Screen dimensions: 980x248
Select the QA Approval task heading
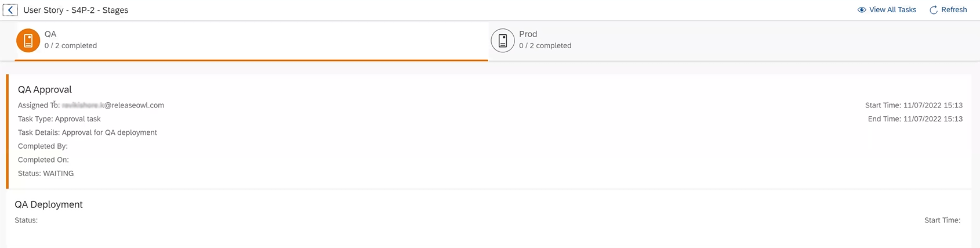point(45,89)
